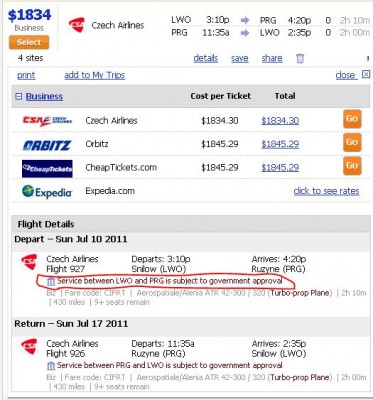
Task: Click the share link
Action: point(272,58)
